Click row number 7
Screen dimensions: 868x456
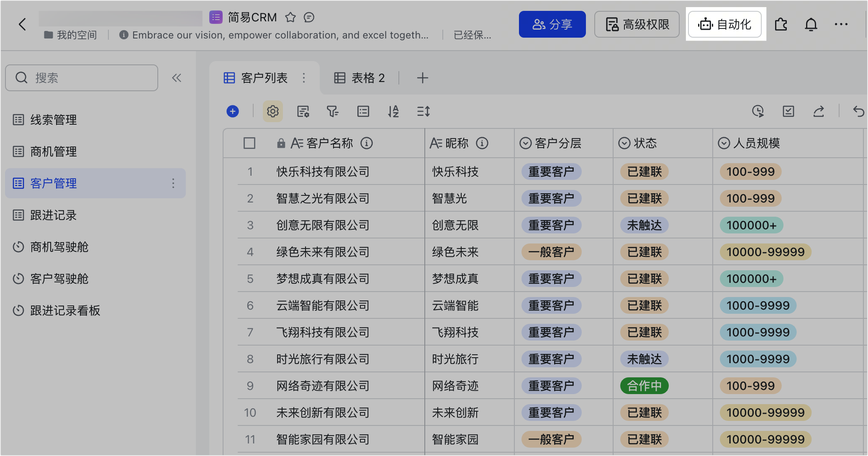tap(250, 332)
